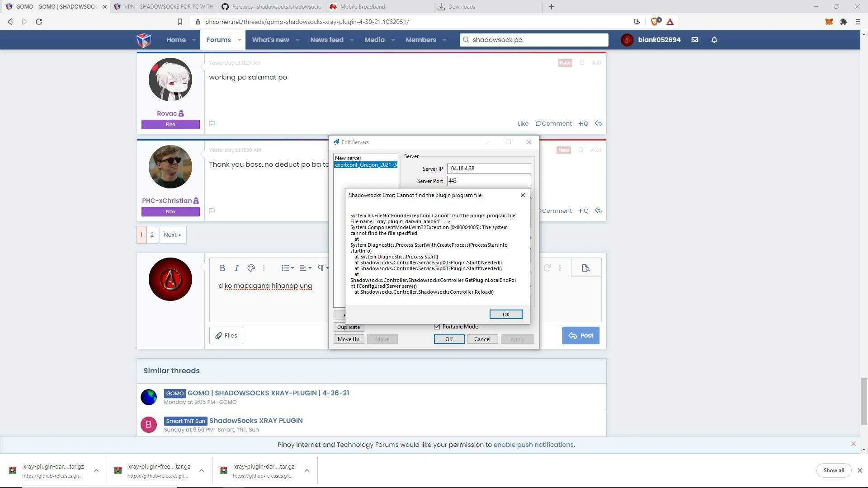Open the GOMO Shadowsocks Xray-Plugin 4-26-21 thread
Viewport: 868px width, 488px height.
268,393
